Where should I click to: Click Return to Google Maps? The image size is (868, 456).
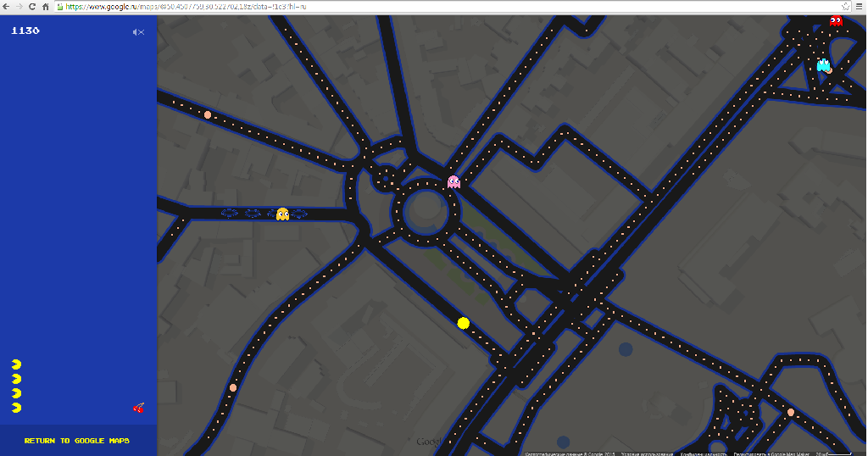pos(77,441)
